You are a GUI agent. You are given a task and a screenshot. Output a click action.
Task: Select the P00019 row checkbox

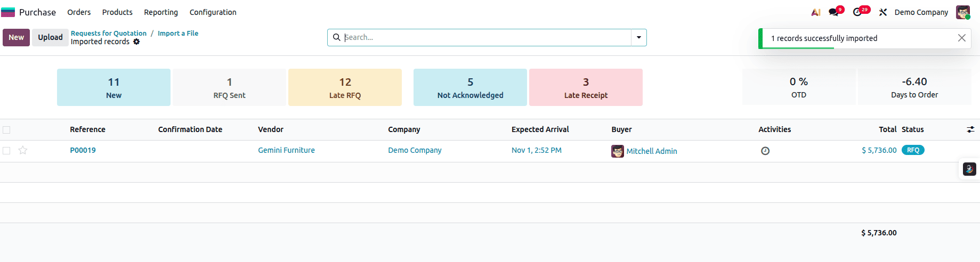coord(6,151)
